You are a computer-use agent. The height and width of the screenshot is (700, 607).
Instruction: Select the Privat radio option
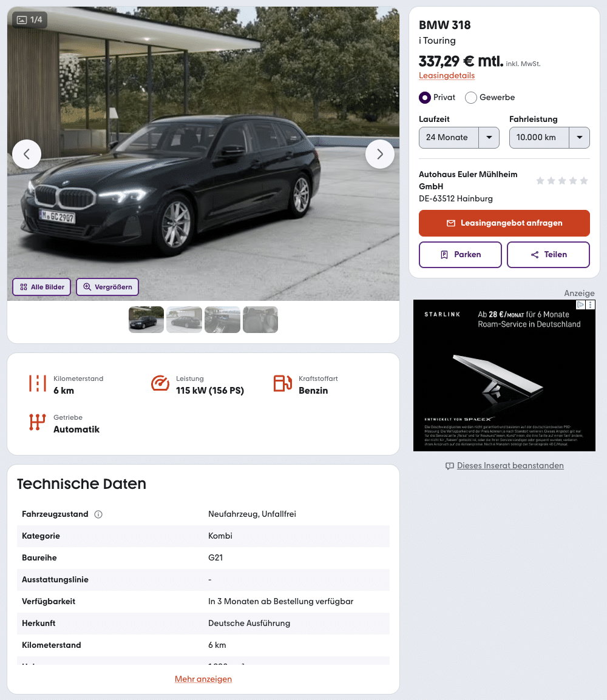pyautogui.click(x=425, y=98)
